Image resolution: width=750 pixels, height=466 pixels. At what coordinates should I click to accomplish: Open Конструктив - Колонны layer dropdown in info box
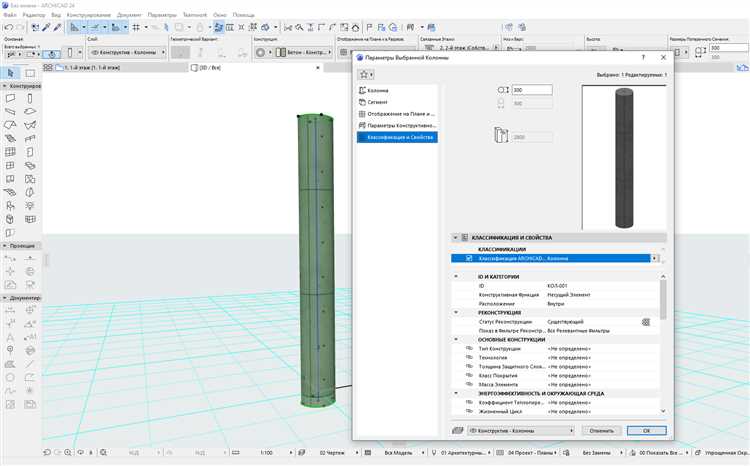[x=128, y=52]
